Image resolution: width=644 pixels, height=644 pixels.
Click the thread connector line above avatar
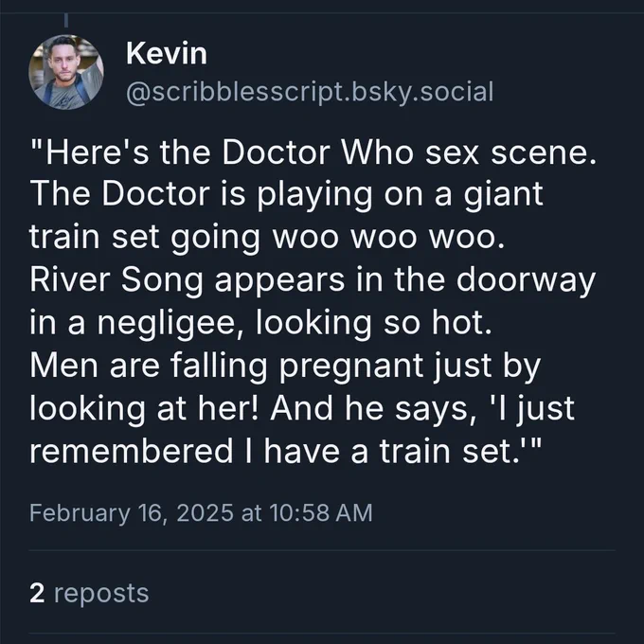point(66,20)
